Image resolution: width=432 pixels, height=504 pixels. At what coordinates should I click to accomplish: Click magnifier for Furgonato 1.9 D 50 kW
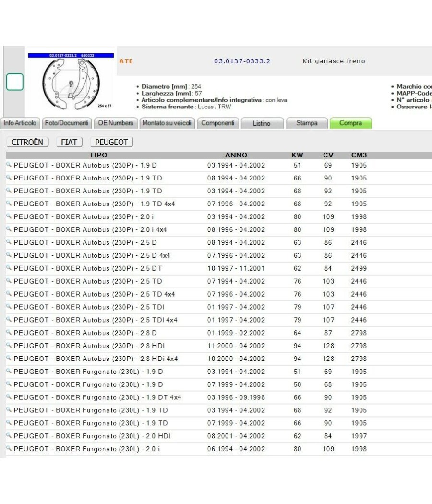tap(9, 384)
